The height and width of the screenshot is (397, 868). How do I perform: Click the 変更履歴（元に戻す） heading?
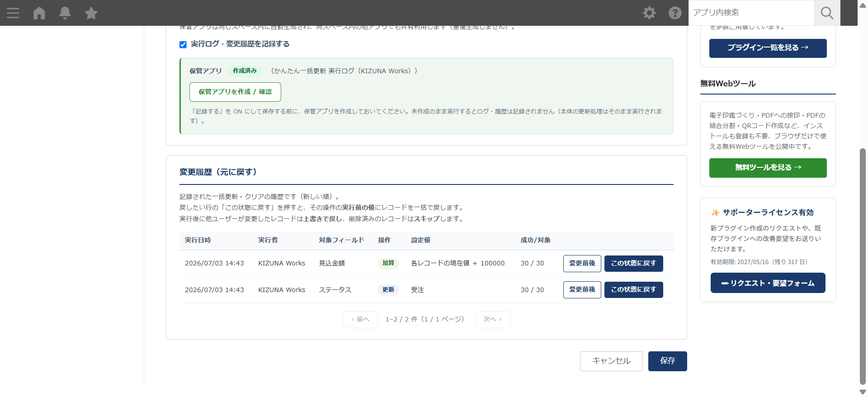tap(218, 172)
